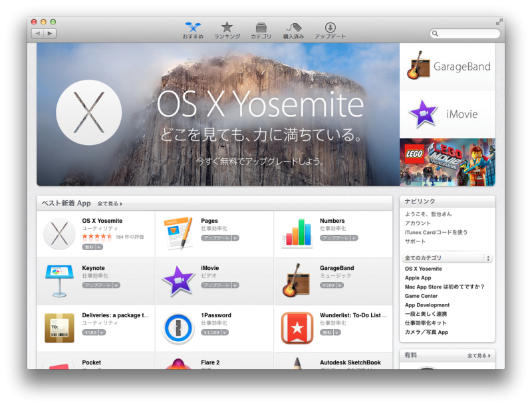Open the iMovie star icon in list

tap(178, 281)
